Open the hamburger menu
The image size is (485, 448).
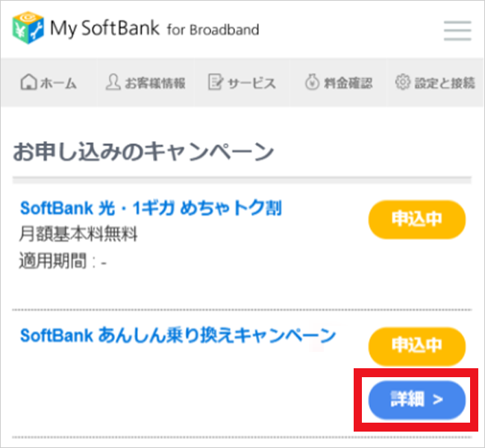(457, 31)
